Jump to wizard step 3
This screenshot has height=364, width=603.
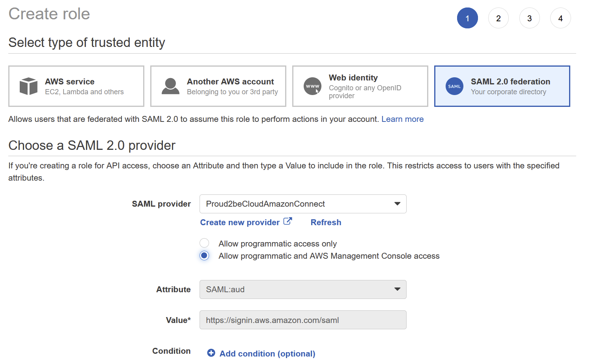(x=529, y=18)
